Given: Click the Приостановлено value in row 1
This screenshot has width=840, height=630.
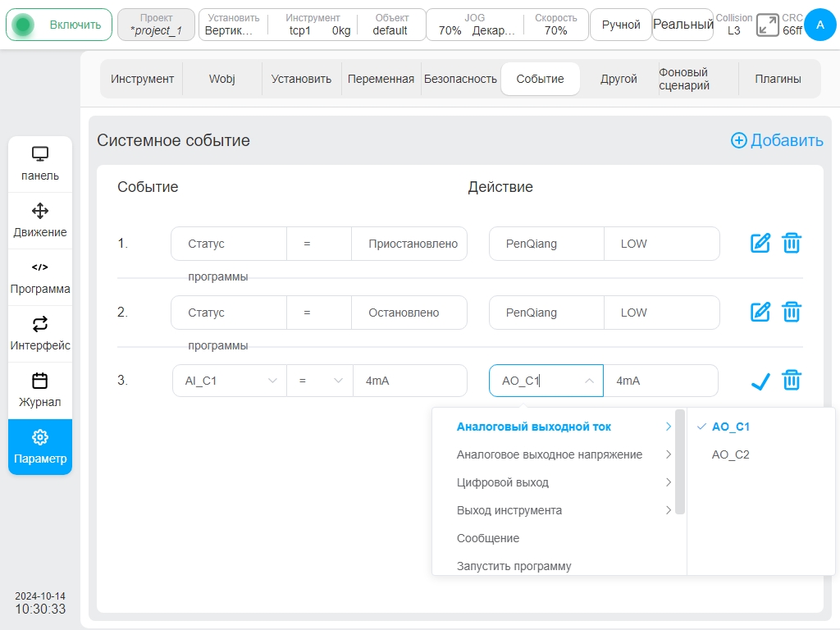Looking at the screenshot, I should [x=409, y=244].
